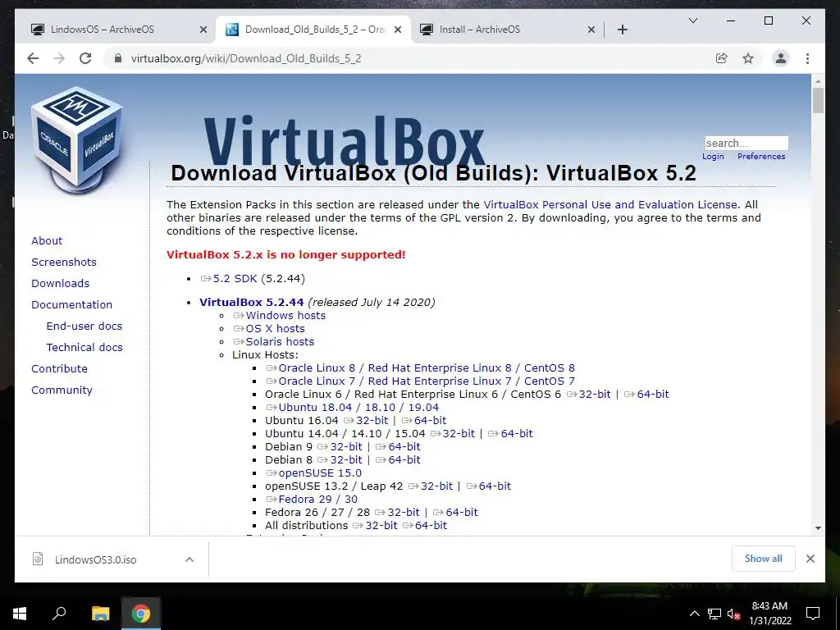Open the VirtualBox 5.2.44 link
This screenshot has width=840, height=630.
coord(251,302)
